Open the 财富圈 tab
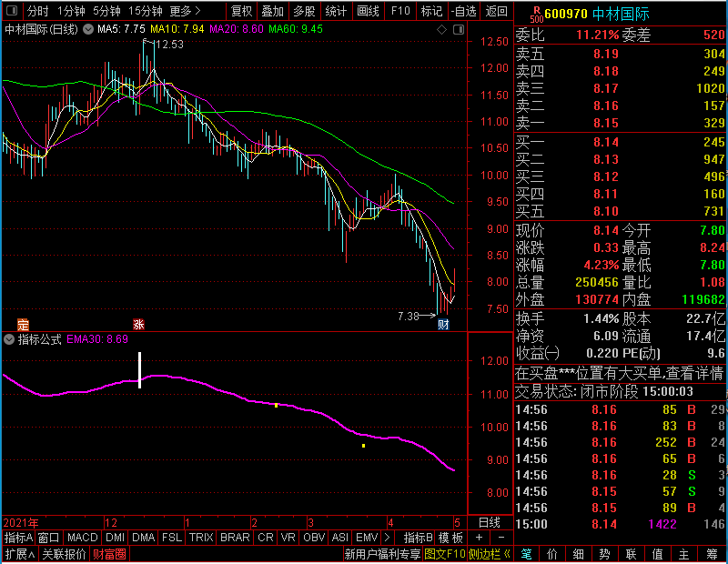 [109, 554]
